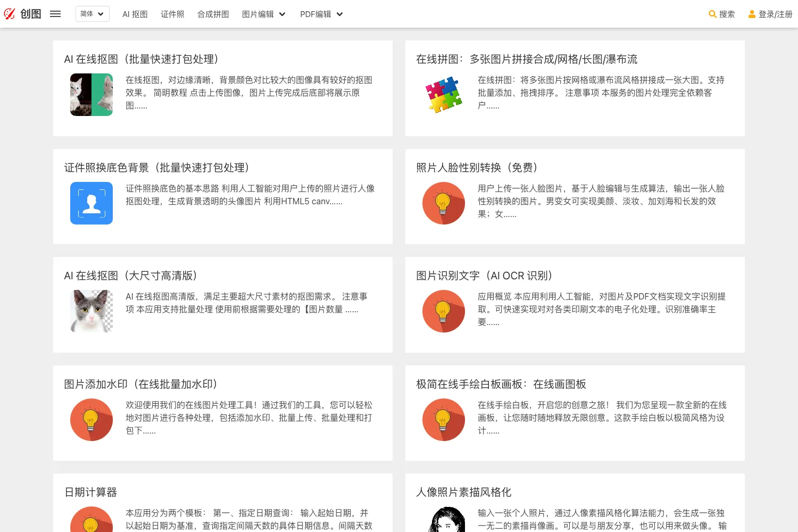Click description text starting 在线抠图，对边缘清晰
The height and width of the screenshot is (532, 798).
[x=249, y=93]
